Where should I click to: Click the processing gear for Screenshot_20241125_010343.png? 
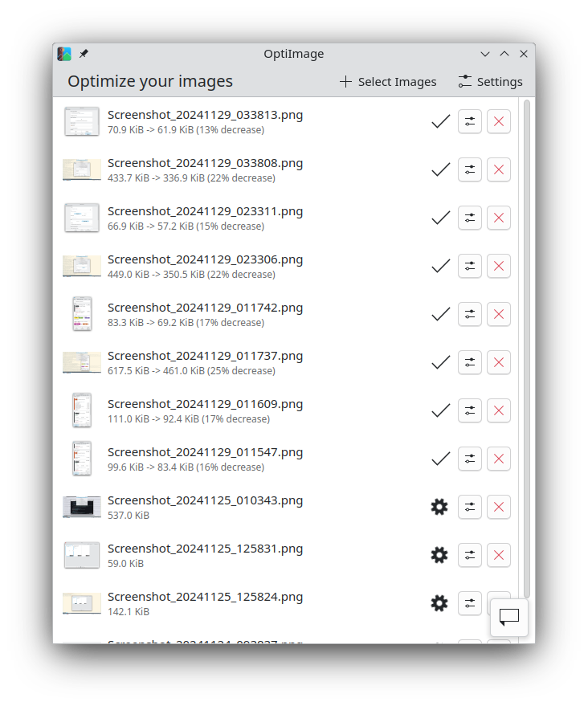(439, 507)
